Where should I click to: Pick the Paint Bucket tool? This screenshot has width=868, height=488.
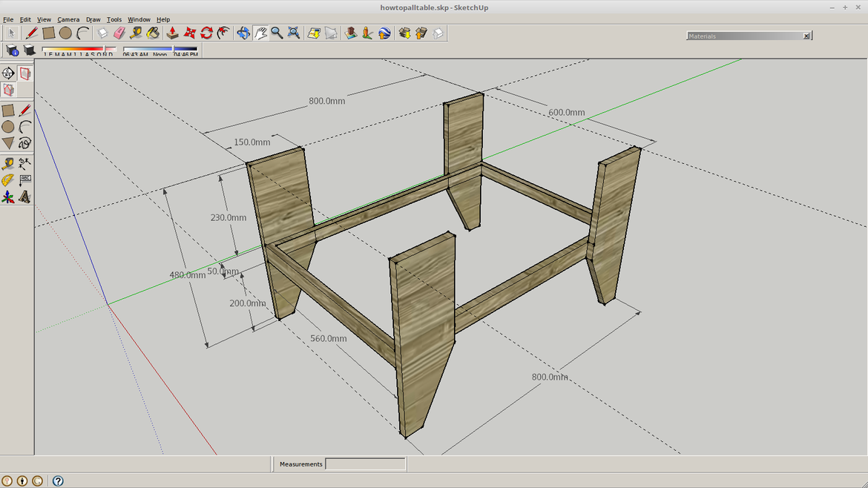click(154, 33)
